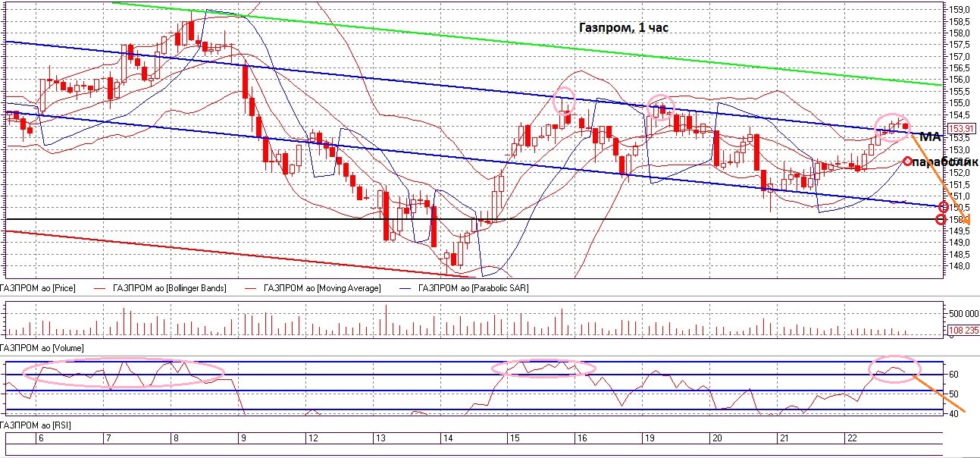The width and height of the screenshot is (980, 458).
Task: Select date 12 on the time axis
Action: pos(313,439)
